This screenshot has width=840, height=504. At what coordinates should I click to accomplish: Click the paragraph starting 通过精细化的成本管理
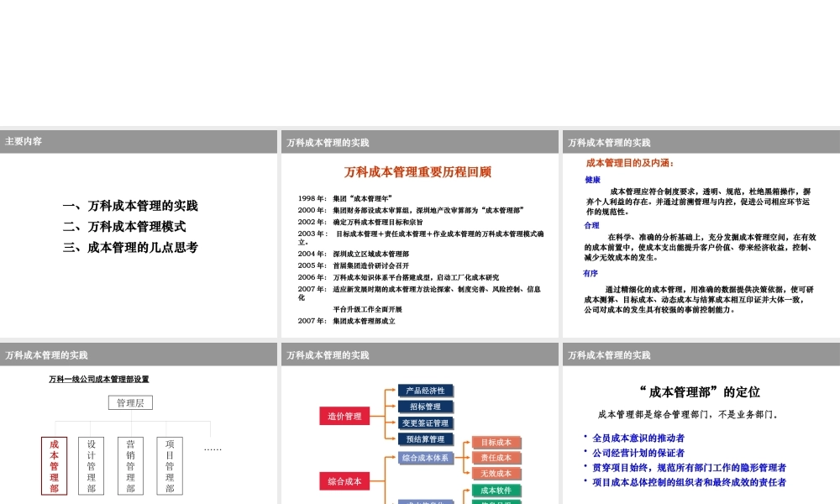[699, 299]
